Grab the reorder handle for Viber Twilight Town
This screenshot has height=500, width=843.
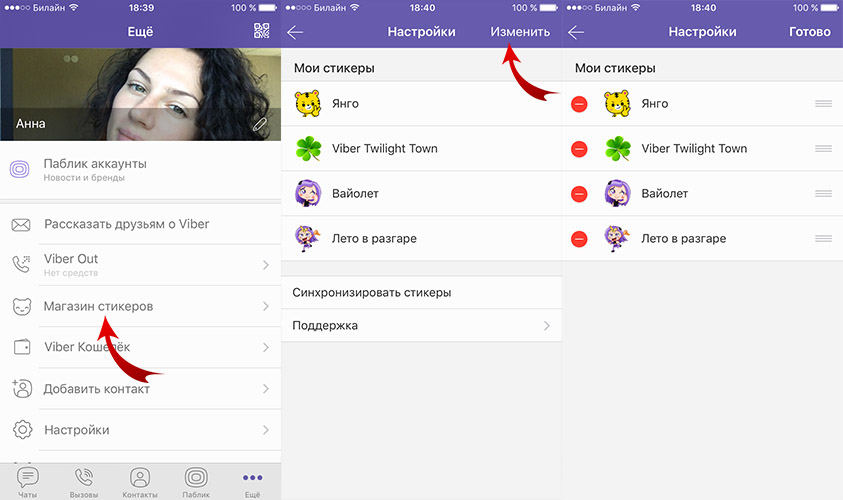(823, 148)
